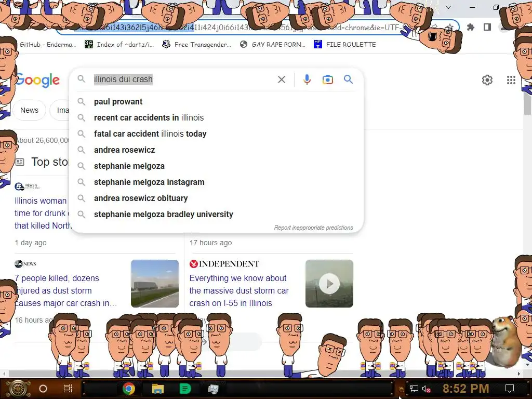
Task: Switch to the News filter tab
Action: [x=29, y=110]
